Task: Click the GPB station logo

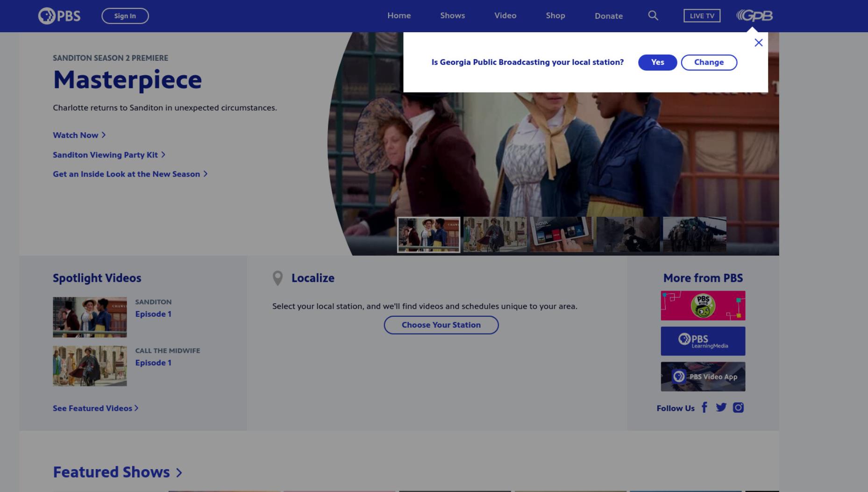Action: tap(754, 16)
